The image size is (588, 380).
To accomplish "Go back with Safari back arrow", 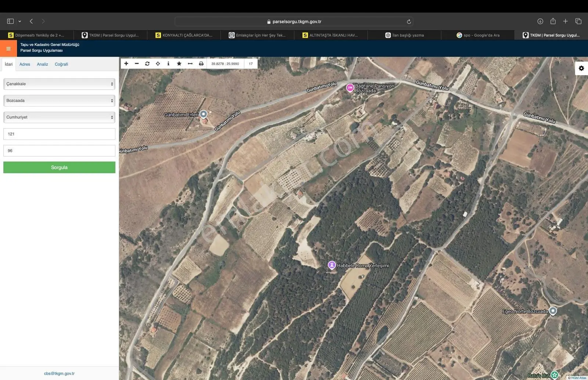I will click(x=31, y=21).
